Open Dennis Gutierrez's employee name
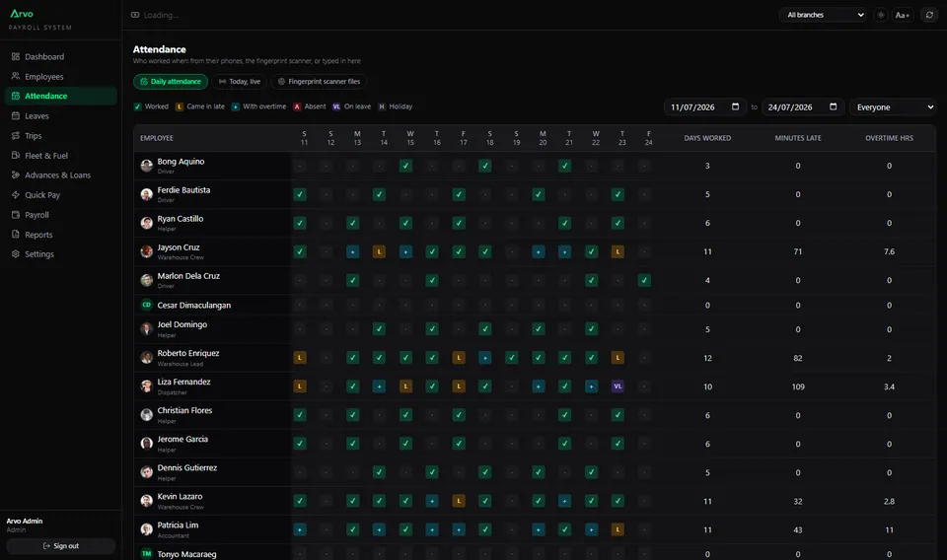This screenshot has height=560, width=947. (187, 467)
